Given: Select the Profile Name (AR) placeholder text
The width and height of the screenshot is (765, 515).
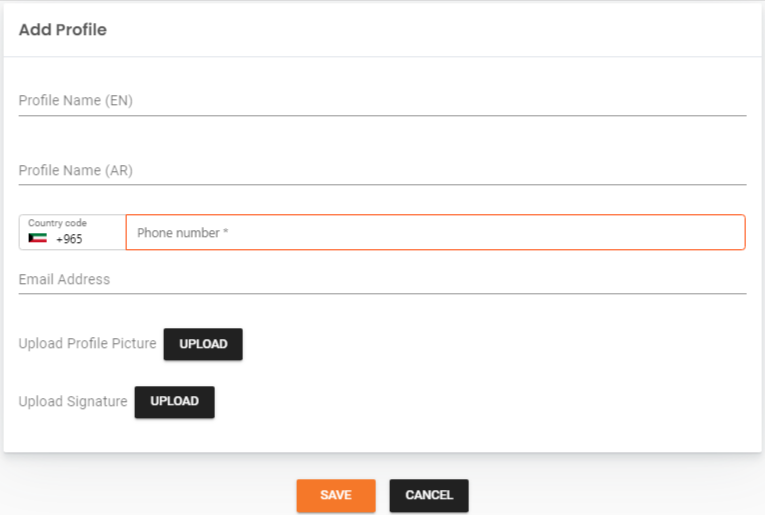Looking at the screenshot, I should point(76,171).
